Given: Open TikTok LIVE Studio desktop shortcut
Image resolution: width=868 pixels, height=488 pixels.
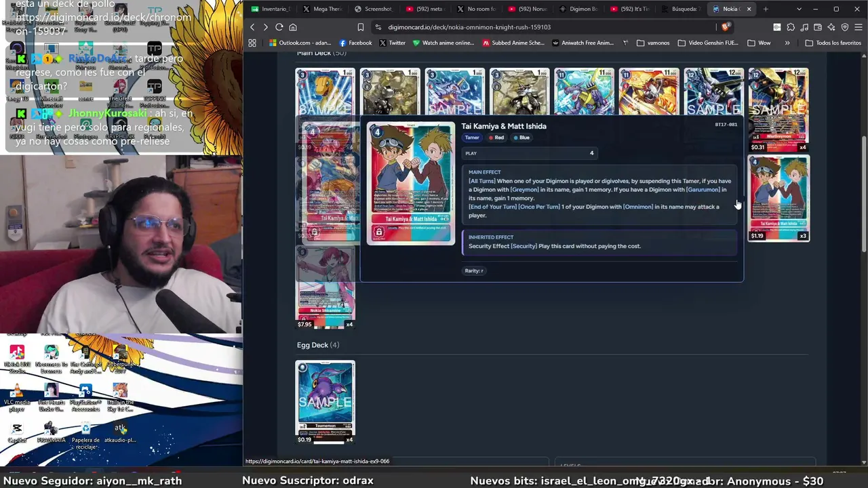Looking at the screenshot, I should click(17, 359).
